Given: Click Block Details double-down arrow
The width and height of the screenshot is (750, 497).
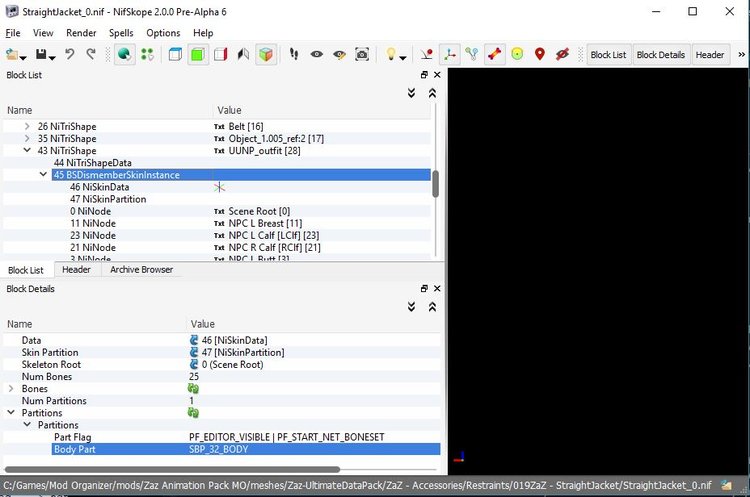Looking at the screenshot, I should (411, 307).
